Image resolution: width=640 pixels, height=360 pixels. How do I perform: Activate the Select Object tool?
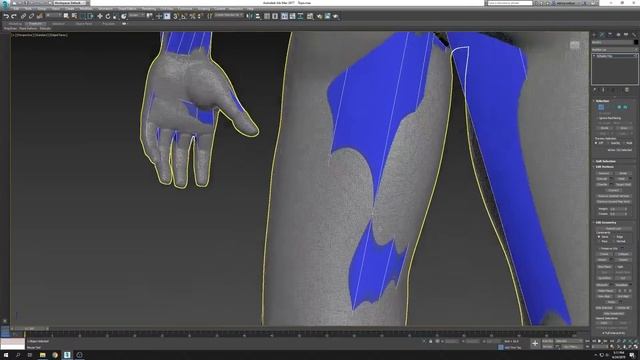tap(66, 16)
